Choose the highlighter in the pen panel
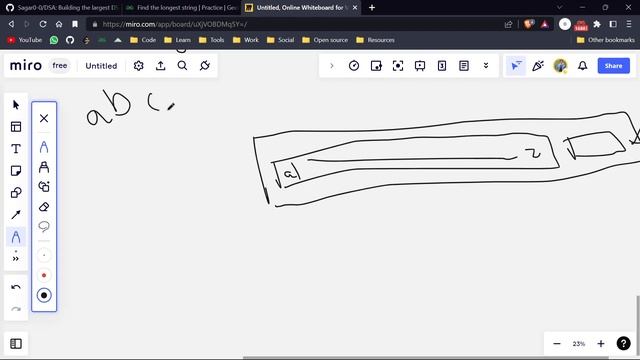The image size is (640, 360). point(44,167)
